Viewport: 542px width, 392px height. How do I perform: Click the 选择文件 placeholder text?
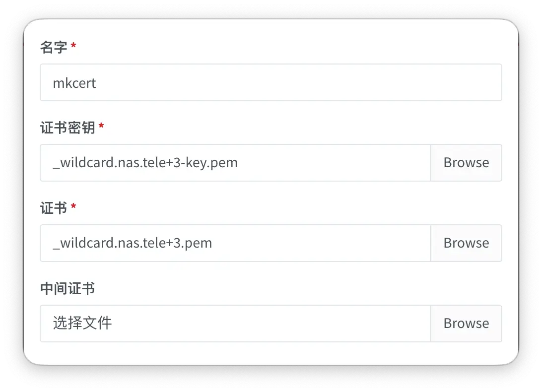coord(82,324)
